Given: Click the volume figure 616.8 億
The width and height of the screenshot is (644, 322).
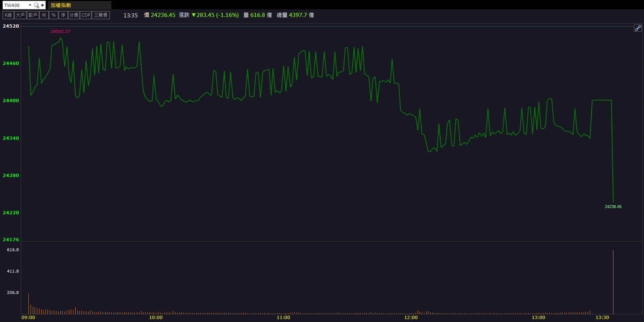Looking at the screenshot, I should [261, 15].
